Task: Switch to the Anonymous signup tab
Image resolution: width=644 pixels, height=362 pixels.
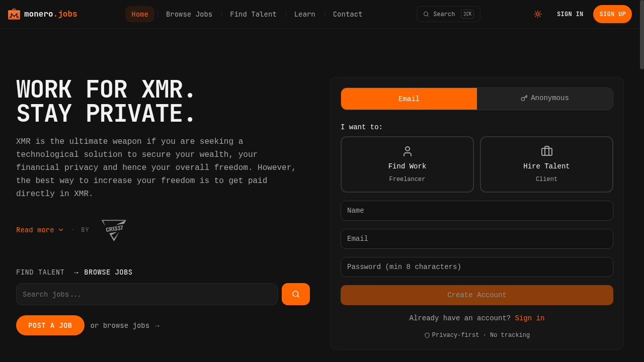Action: click(545, 99)
